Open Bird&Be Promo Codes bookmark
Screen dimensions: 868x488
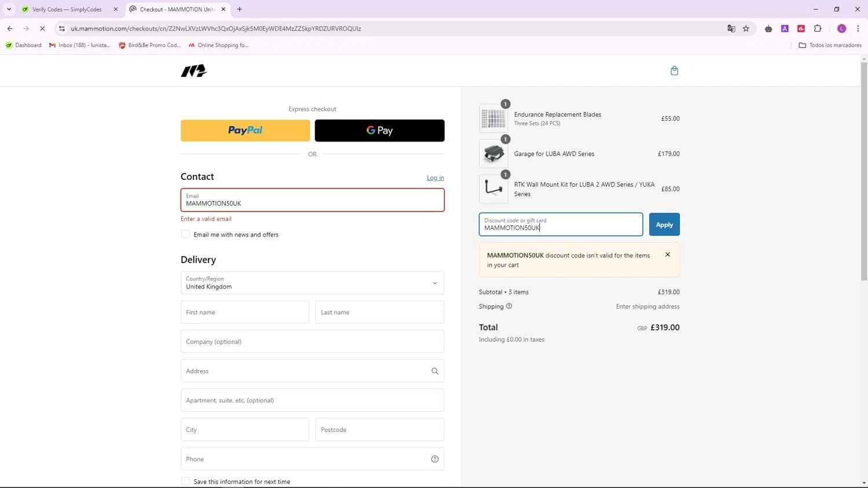pyautogui.click(x=149, y=45)
